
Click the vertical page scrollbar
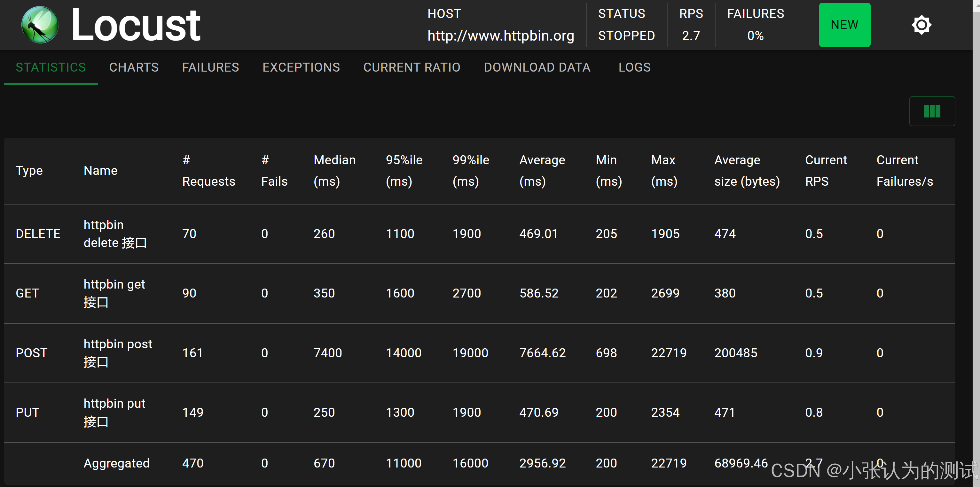coord(976,243)
